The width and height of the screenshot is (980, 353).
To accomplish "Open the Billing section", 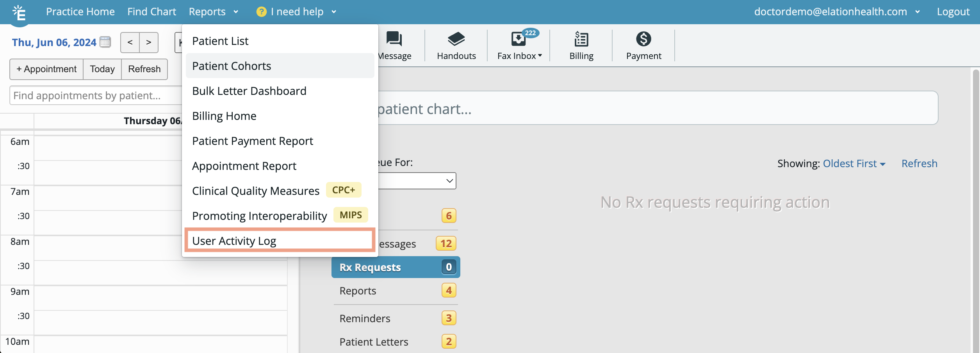I will coord(581,45).
